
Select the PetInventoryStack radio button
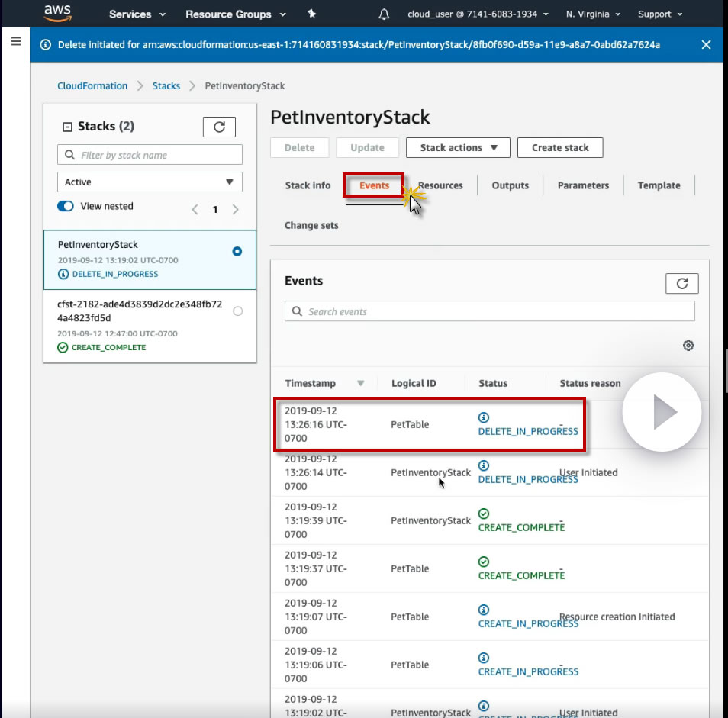tap(237, 251)
